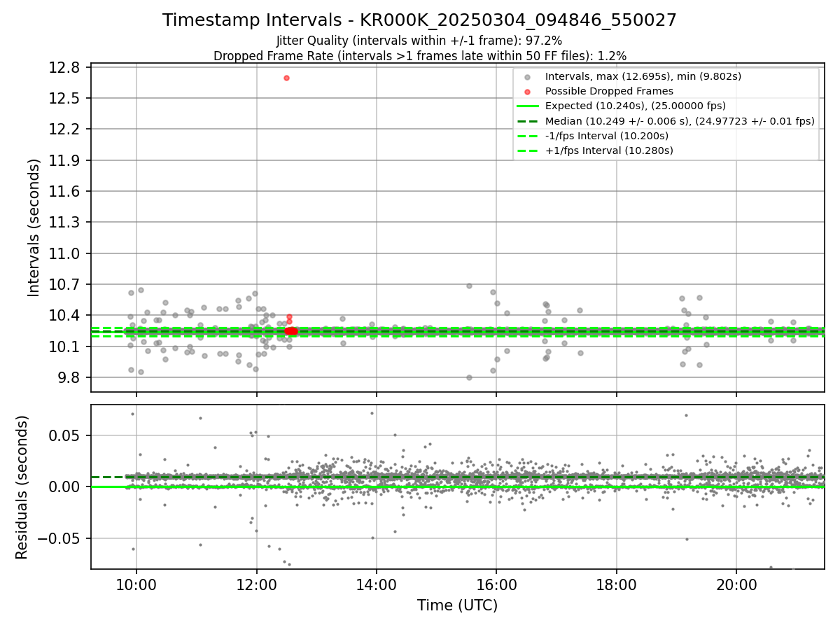Click the solid green Expected line sample in legend
Screen dimensions: 840x630
point(527,106)
